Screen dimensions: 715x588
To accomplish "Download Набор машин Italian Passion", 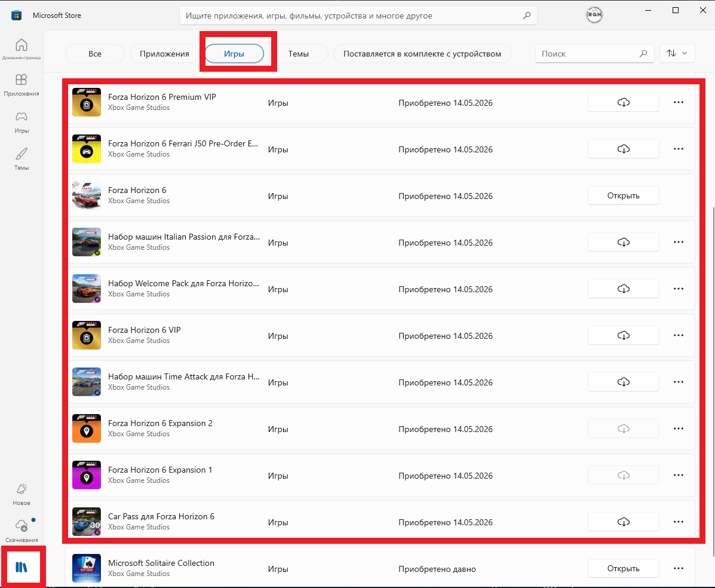I will (x=624, y=242).
